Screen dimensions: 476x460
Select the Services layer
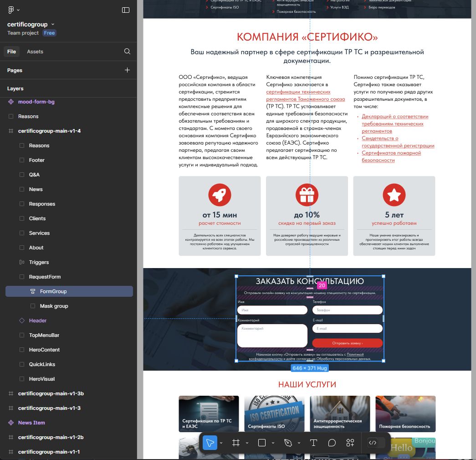pyautogui.click(x=39, y=233)
